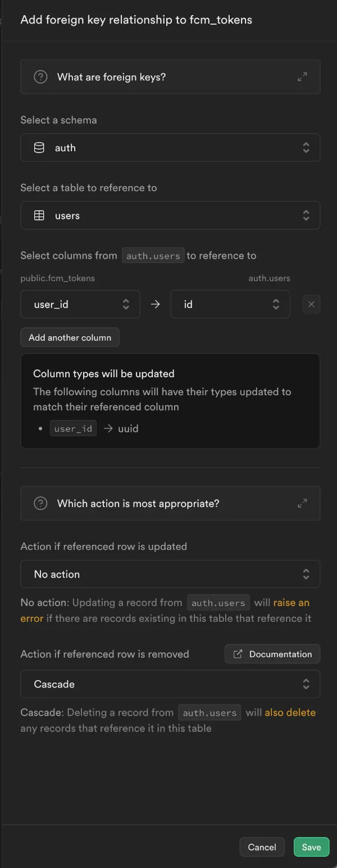Expand the 'What are foreign keys?' panel
The height and width of the screenshot is (868, 337).
coord(302,77)
